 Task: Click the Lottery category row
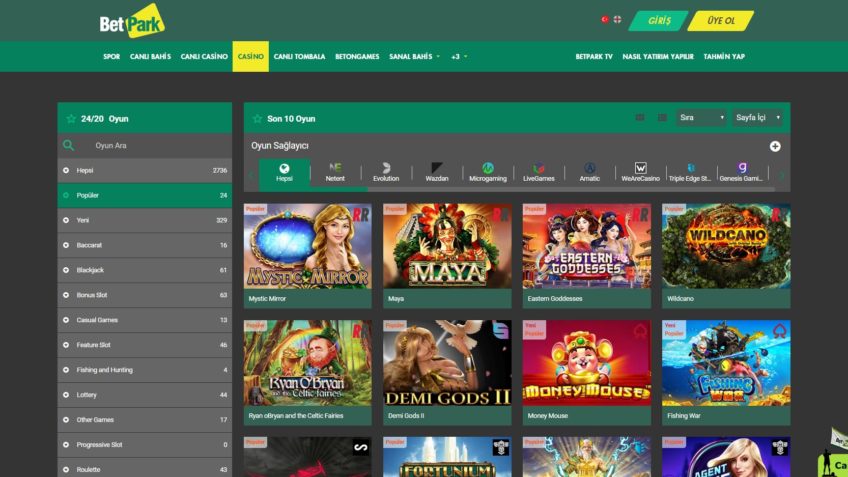145,395
